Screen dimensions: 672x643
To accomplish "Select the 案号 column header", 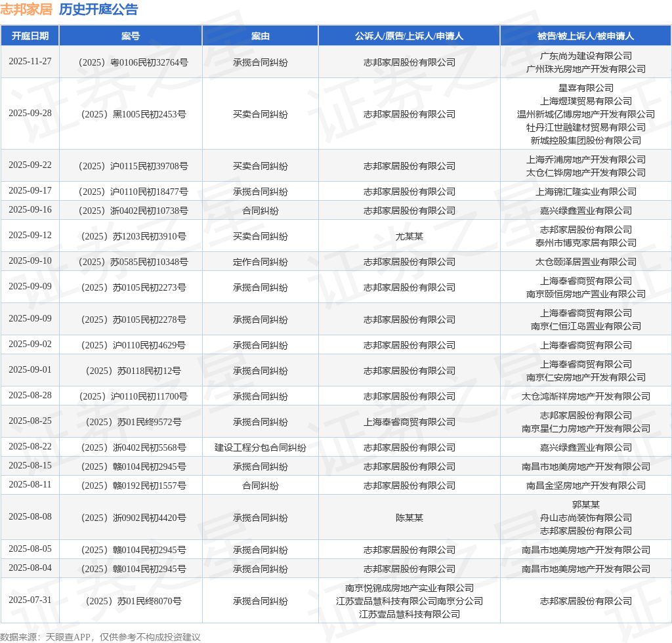I will (131, 36).
